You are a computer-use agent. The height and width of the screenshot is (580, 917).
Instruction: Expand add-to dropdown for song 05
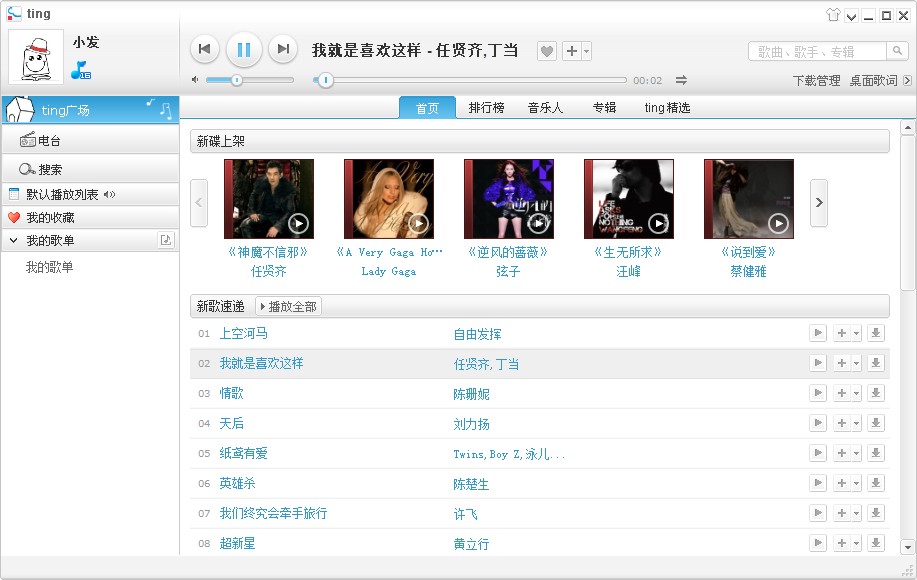click(857, 453)
